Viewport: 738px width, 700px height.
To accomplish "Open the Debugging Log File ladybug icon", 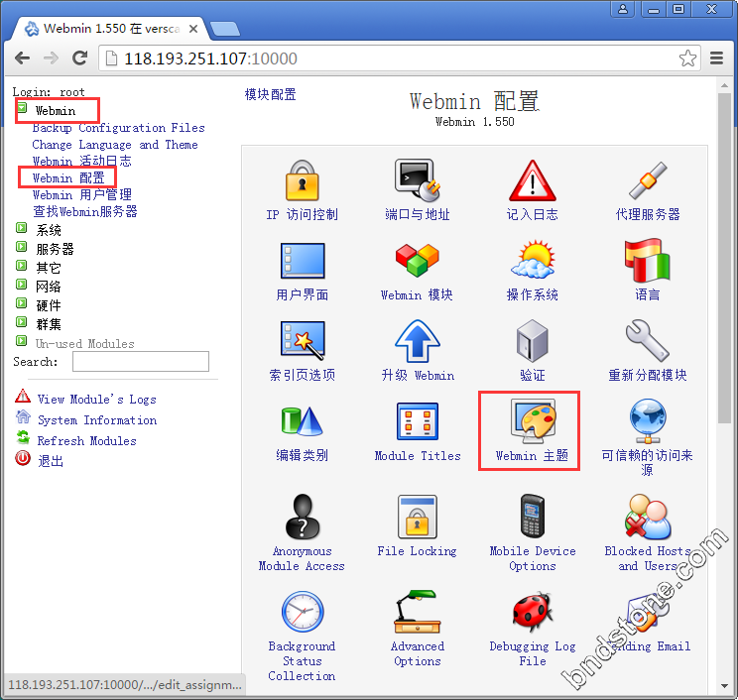I will click(x=533, y=612).
